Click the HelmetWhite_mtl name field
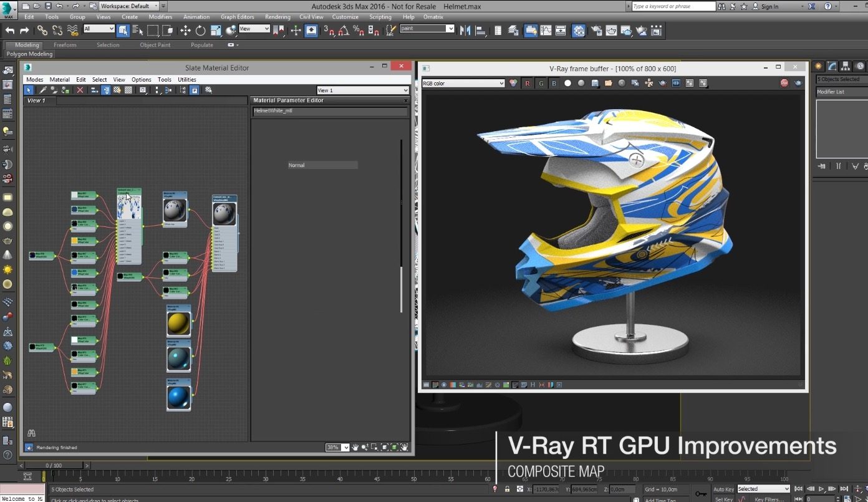868x502 pixels. (x=330, y=111)
